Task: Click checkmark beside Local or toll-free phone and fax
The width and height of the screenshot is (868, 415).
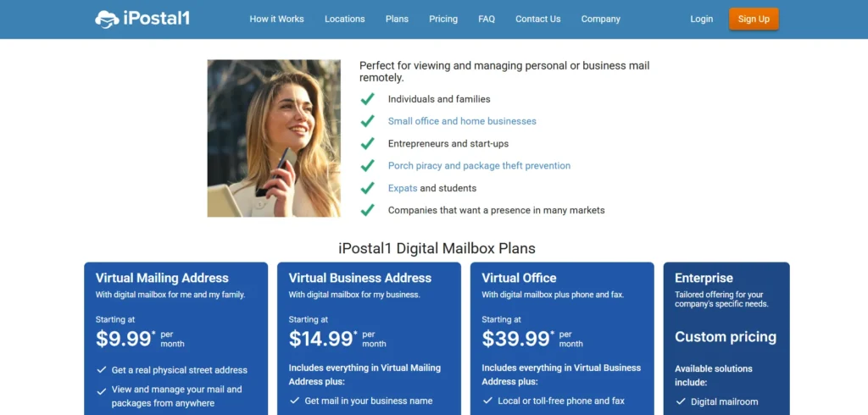Action: (x=487, y=401)
